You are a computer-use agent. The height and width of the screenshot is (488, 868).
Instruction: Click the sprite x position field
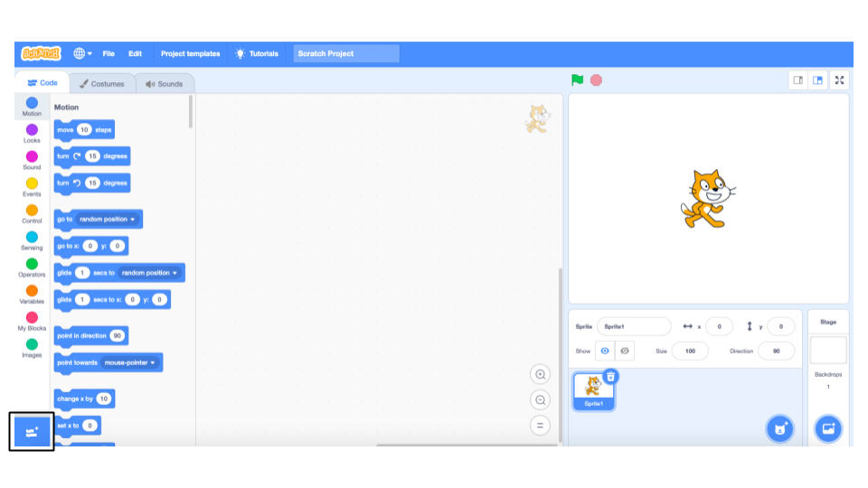719,326
